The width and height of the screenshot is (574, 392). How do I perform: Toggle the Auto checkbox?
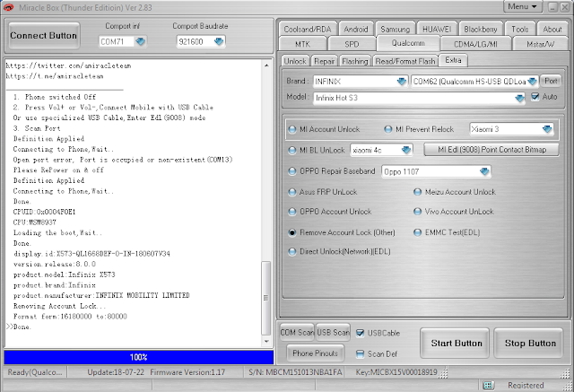coord(535,97)
